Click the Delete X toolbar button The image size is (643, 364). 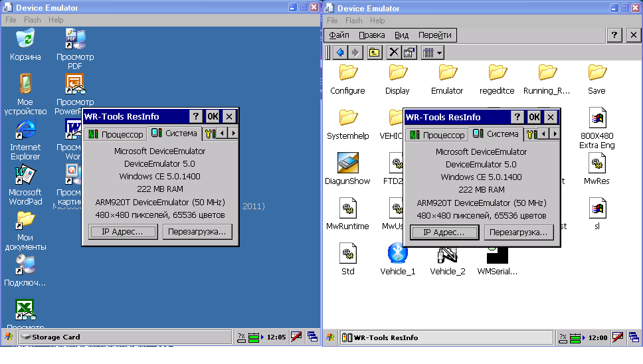tap(394, 52)
